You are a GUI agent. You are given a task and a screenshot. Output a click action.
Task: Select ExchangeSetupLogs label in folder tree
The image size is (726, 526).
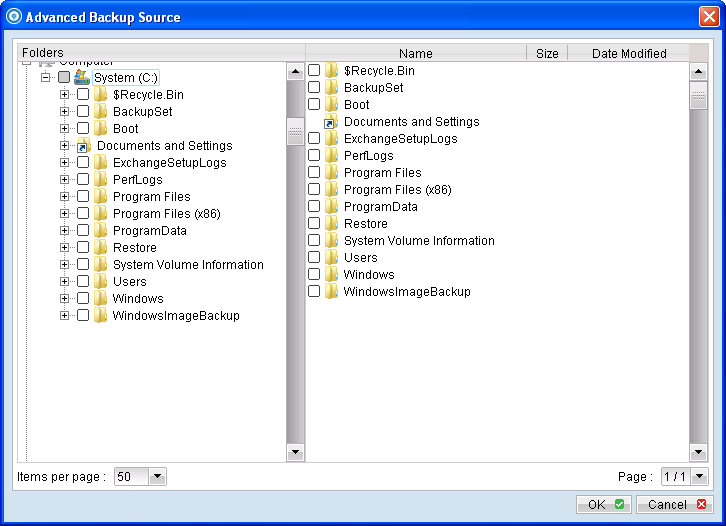click(169, 163)
